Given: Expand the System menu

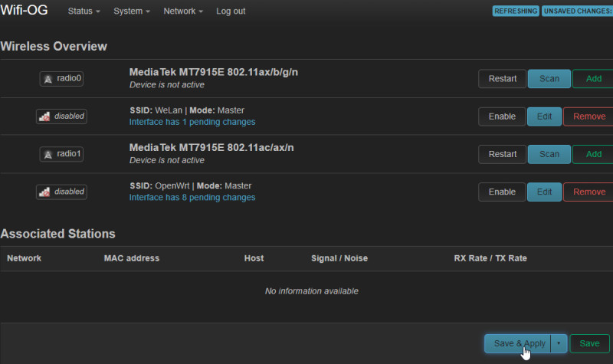Looking at the screenshot, I should coord(131,11).
